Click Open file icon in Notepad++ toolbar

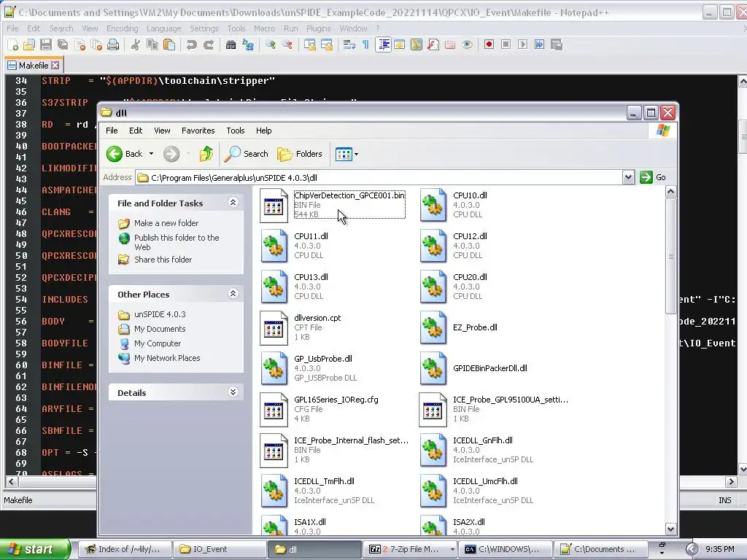click(x=29, y=44)
